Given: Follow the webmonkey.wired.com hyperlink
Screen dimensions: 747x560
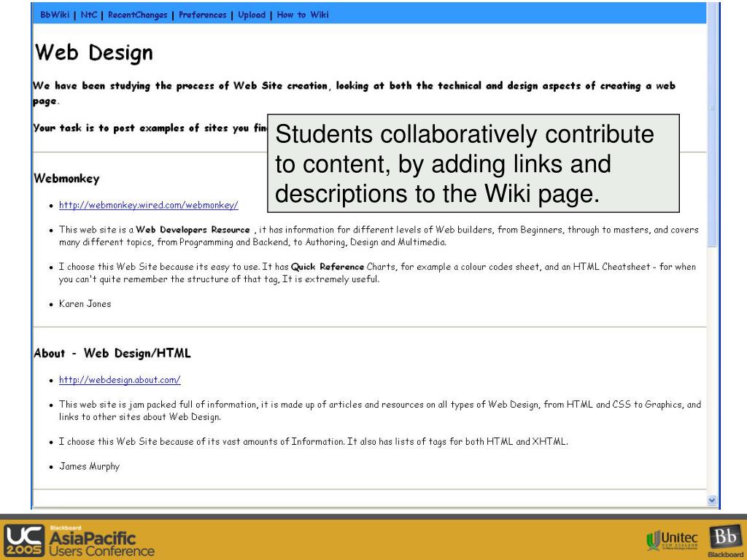Looking at the screenshot, I should click(x=149, y=205).
